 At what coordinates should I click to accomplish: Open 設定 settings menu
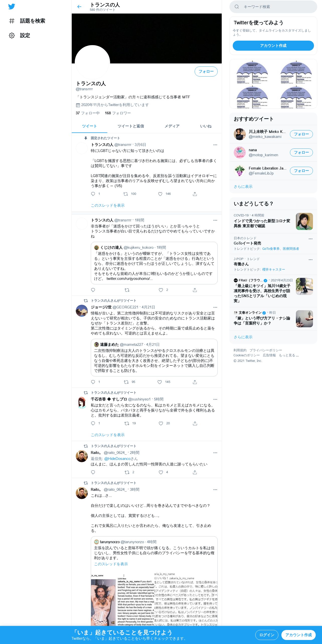coord(20,35)
